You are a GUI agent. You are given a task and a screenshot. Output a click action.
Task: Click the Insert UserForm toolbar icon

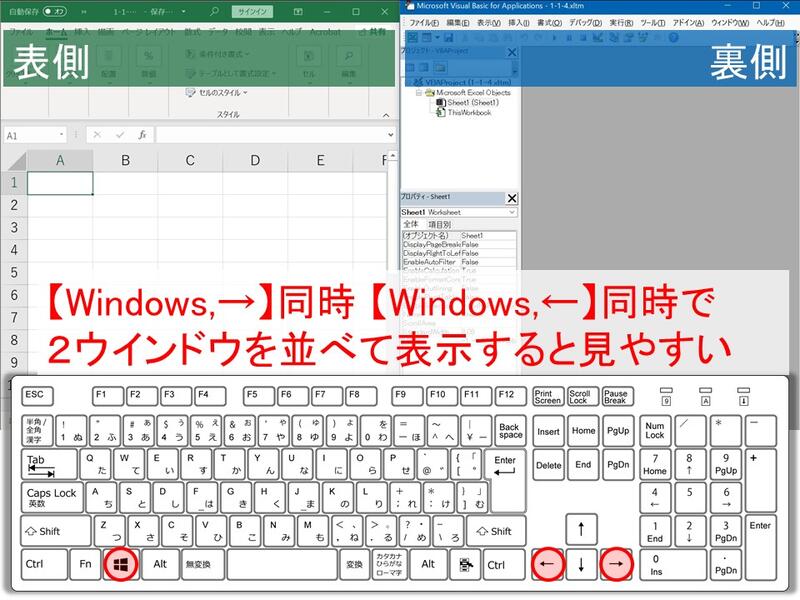(x=427, y=38)
